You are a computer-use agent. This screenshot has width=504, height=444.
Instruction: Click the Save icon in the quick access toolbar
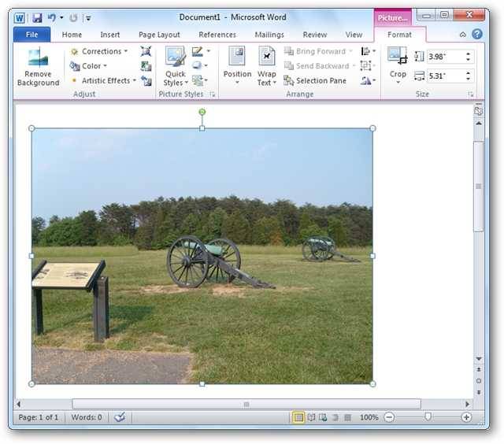[37, 17]
